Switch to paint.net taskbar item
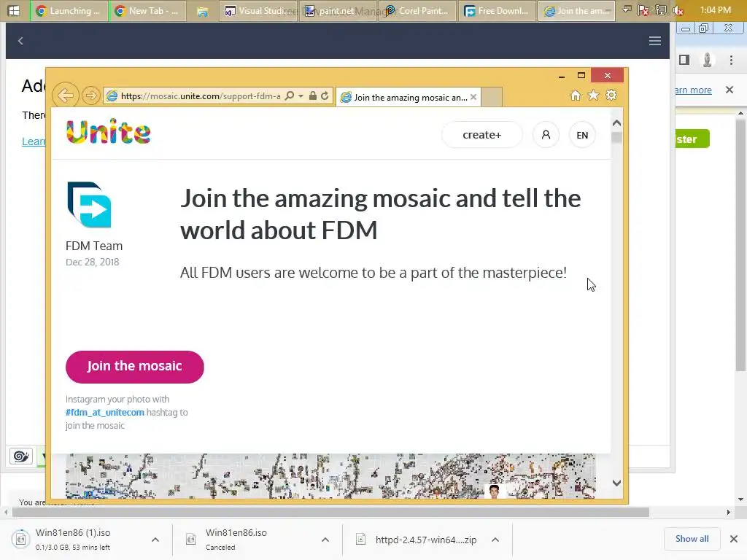Viewport: 747px width, 560px height. point(337,10)
